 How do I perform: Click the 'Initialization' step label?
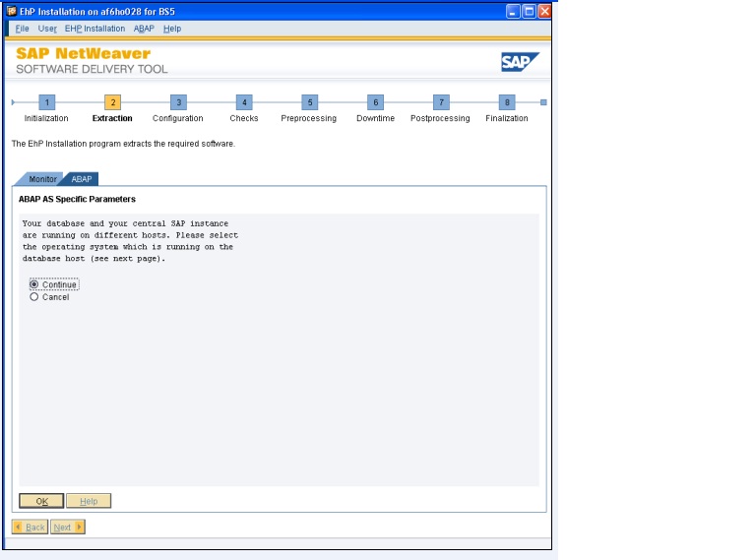coord(46,118)
